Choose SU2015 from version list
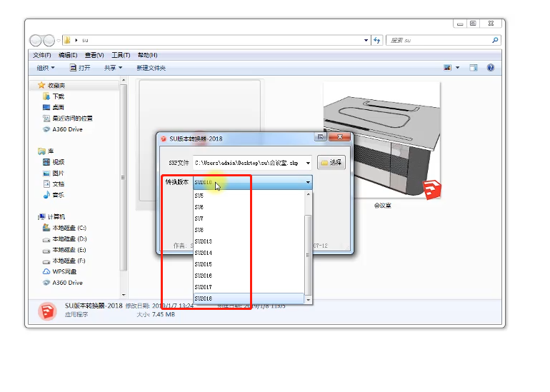 (x=249, y=264)
